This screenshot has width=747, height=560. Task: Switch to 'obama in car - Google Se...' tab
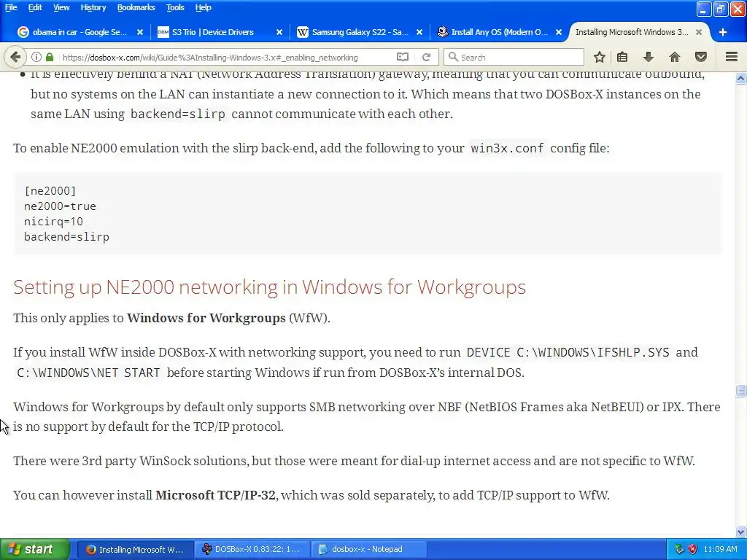(x=79, y=32)
